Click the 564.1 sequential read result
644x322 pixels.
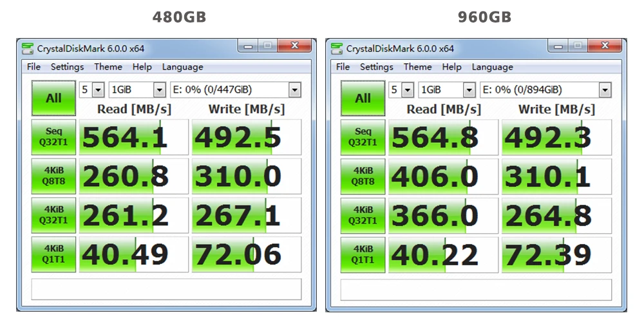134,137
